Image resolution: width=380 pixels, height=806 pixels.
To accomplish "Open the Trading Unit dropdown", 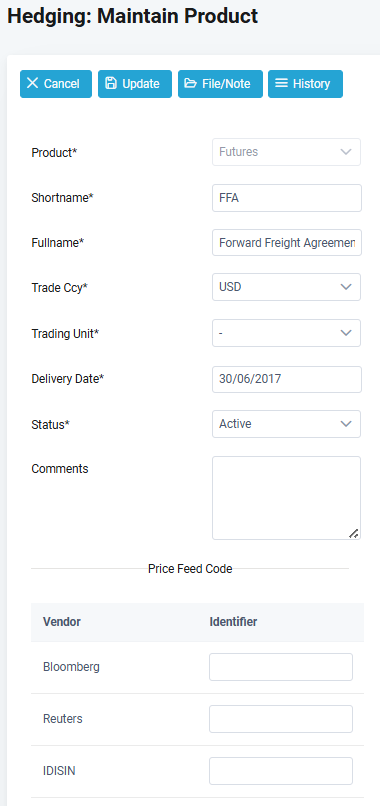I will (286, 333).
